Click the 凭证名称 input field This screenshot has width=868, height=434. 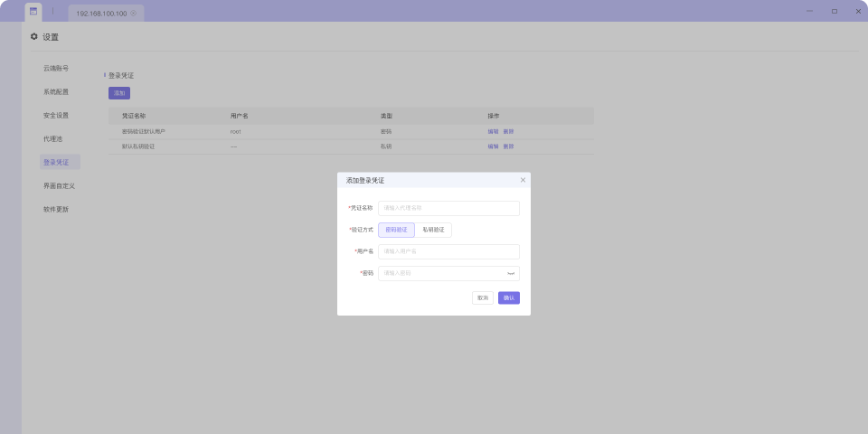448,208
